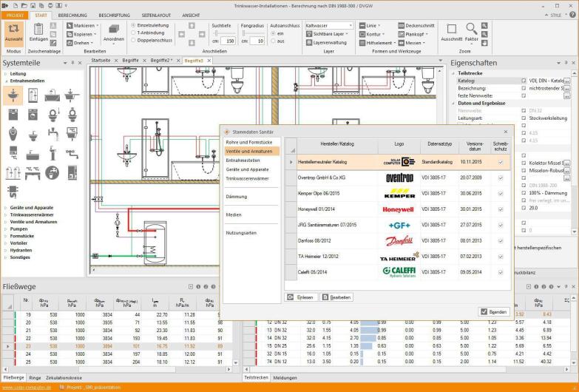Switch to the BERECHNUNG ribbon tab
The height and width of the screenshot is (392, 579).
tap(72, 14)
